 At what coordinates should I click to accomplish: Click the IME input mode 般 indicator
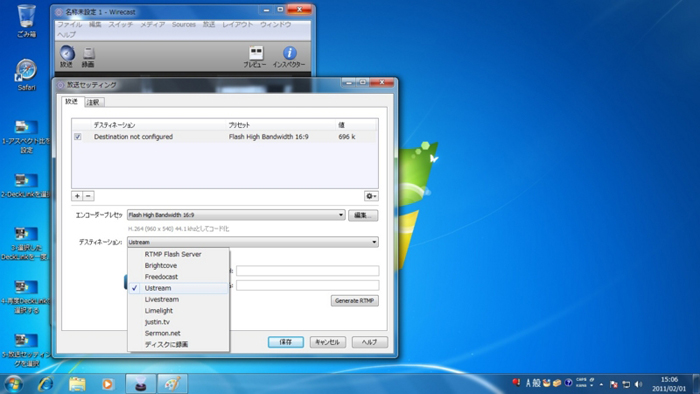tap(536, 383)
